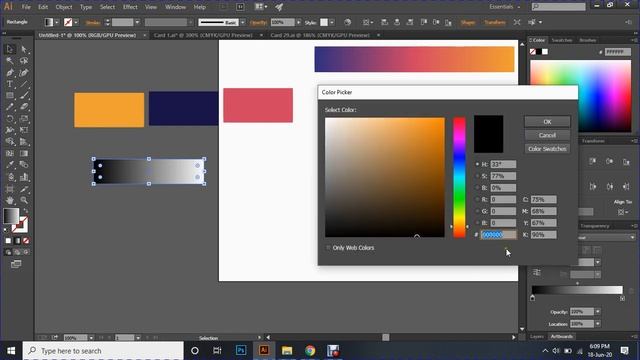Image resolution: width=640 pixels, height=360 pixels.
Task: Select the blue radio button below G
Action: point(477,223)
